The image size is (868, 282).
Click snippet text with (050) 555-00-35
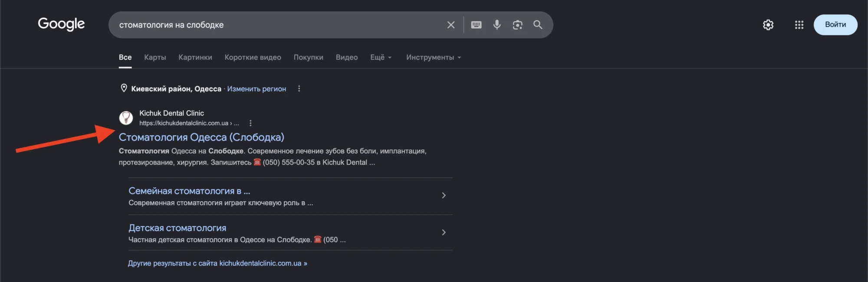click(273, 157)
